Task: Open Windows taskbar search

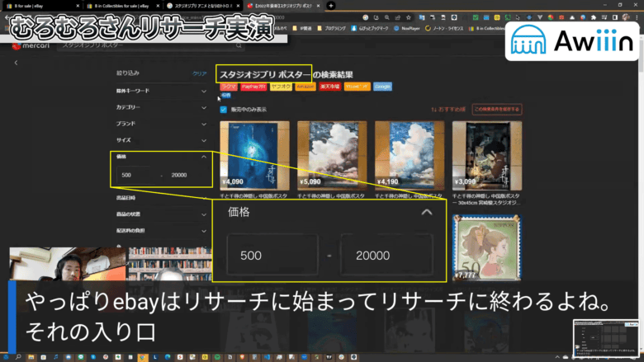Action: click(x=18, y=357)
